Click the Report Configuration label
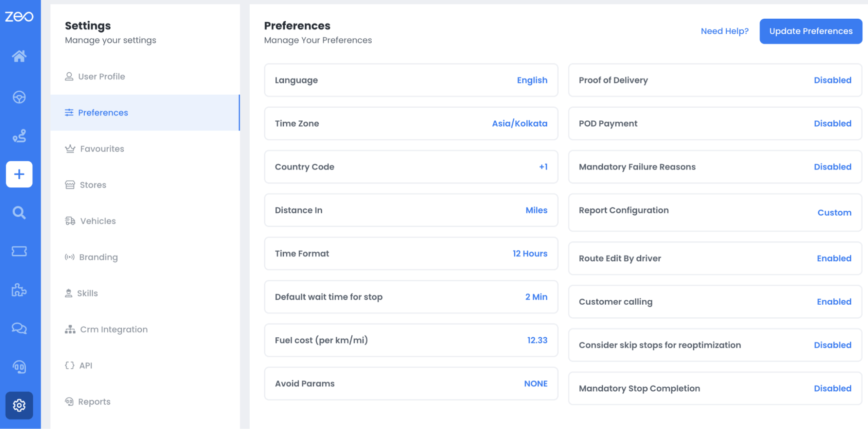 click(624, 210)
